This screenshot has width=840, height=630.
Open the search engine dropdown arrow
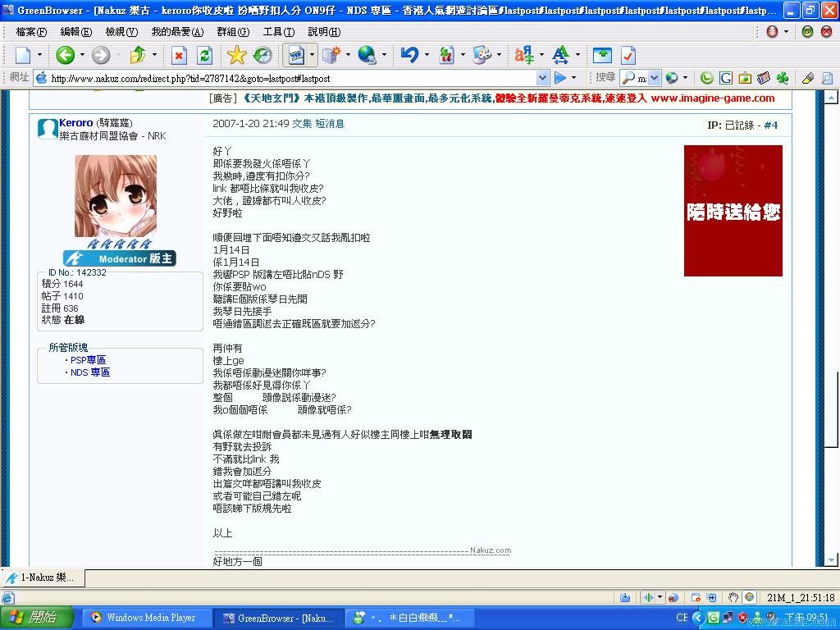[655, 78]
